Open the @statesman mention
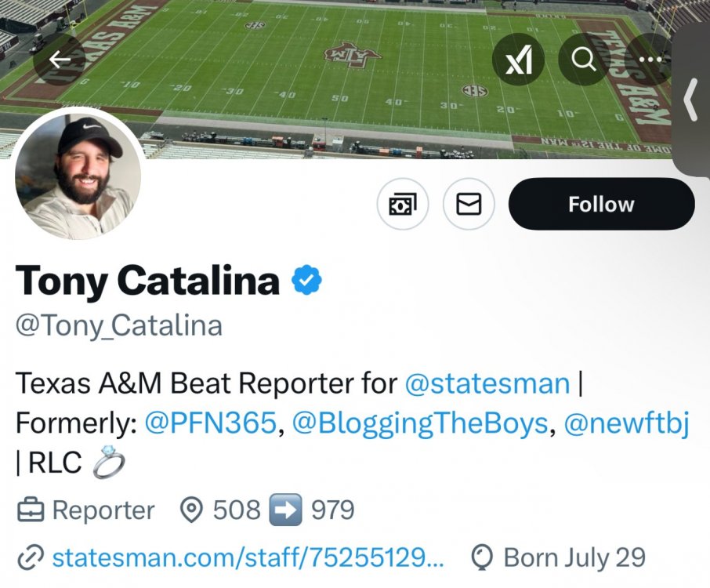The height and width of the screenshot is (588, 710). click(487, 383)
